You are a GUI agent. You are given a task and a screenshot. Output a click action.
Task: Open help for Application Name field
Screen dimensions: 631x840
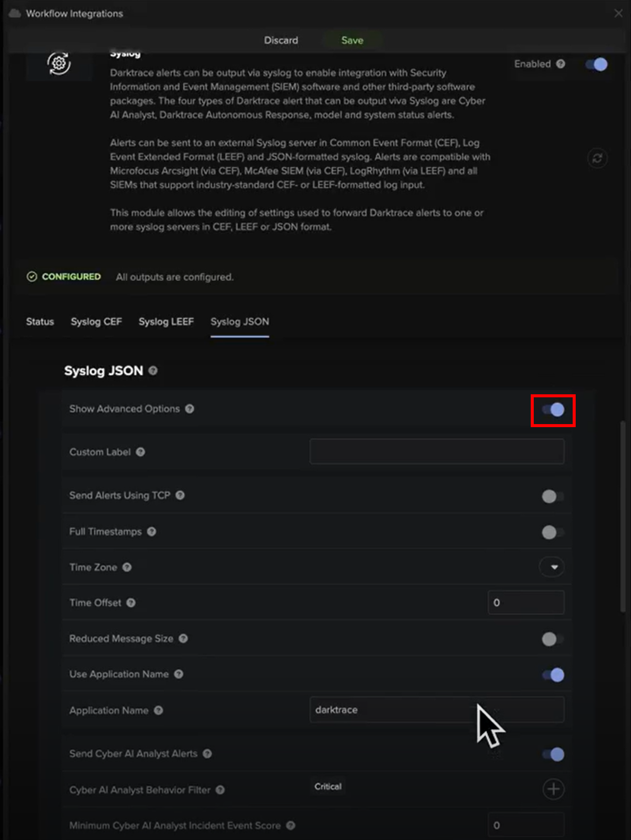click(x=159, y=710)
